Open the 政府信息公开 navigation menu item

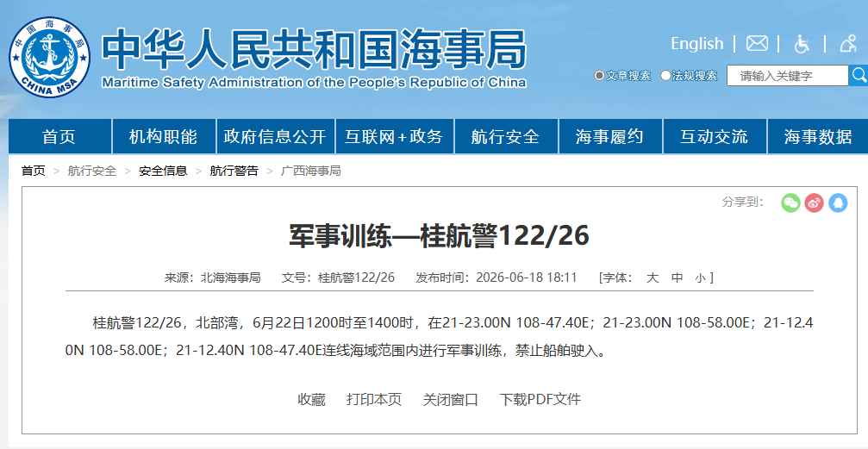(275, 136)
